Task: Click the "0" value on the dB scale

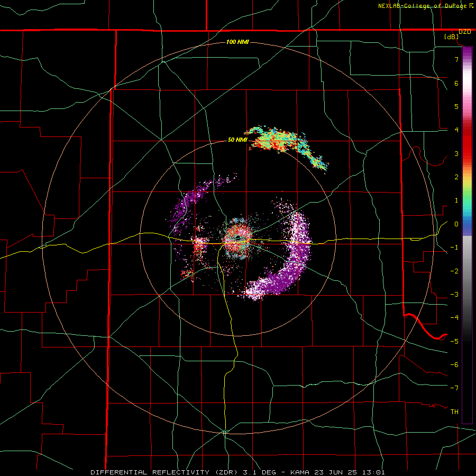Action: coord(456,224)
